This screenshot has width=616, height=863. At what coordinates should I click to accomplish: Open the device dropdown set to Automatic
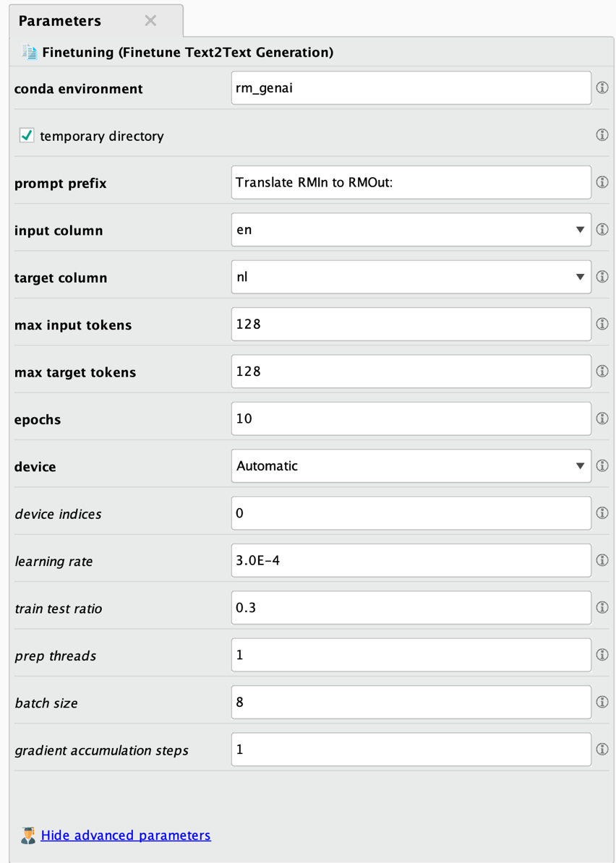pos(411,466)
